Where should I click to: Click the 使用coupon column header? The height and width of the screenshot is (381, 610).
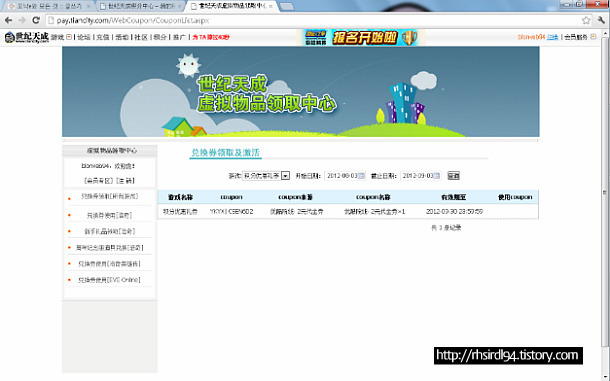[x=515, y=197]
